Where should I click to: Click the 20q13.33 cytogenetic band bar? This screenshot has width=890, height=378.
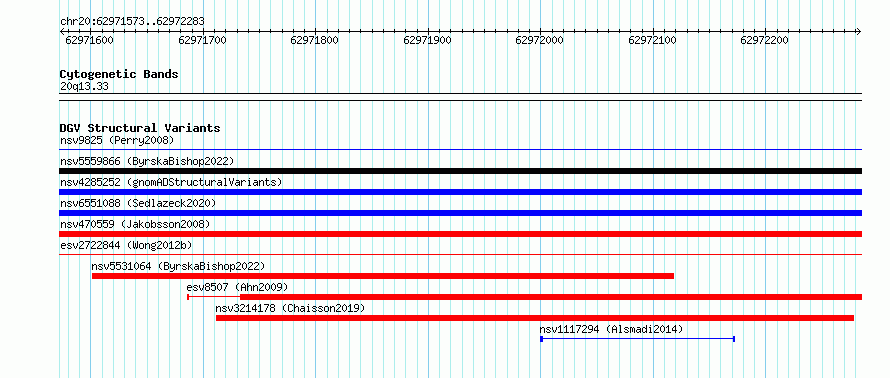click(460, 97)
